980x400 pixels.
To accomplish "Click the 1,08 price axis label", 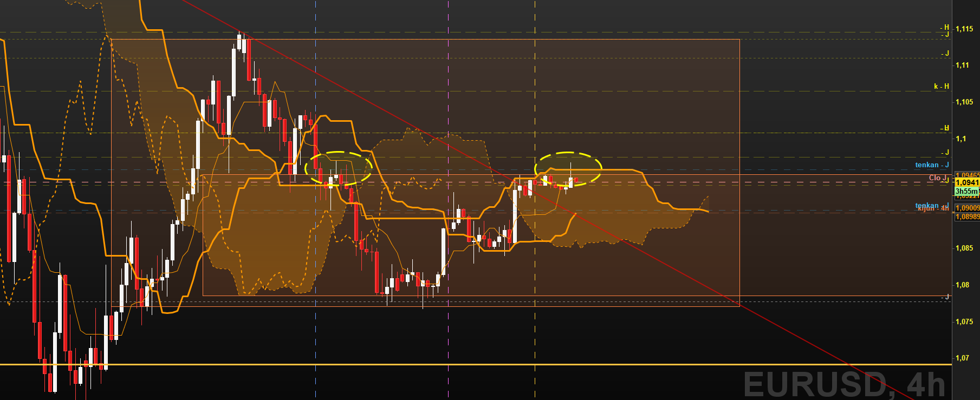I will click(962, 285).
